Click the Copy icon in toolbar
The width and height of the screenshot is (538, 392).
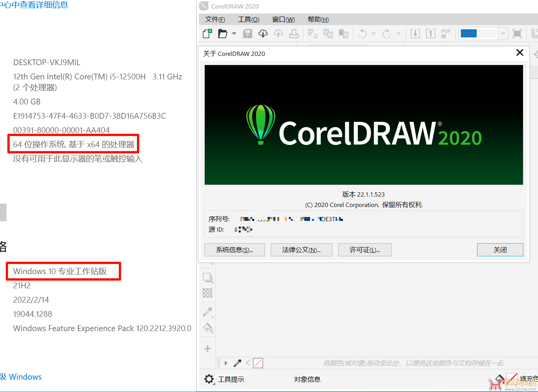(328, 34)
